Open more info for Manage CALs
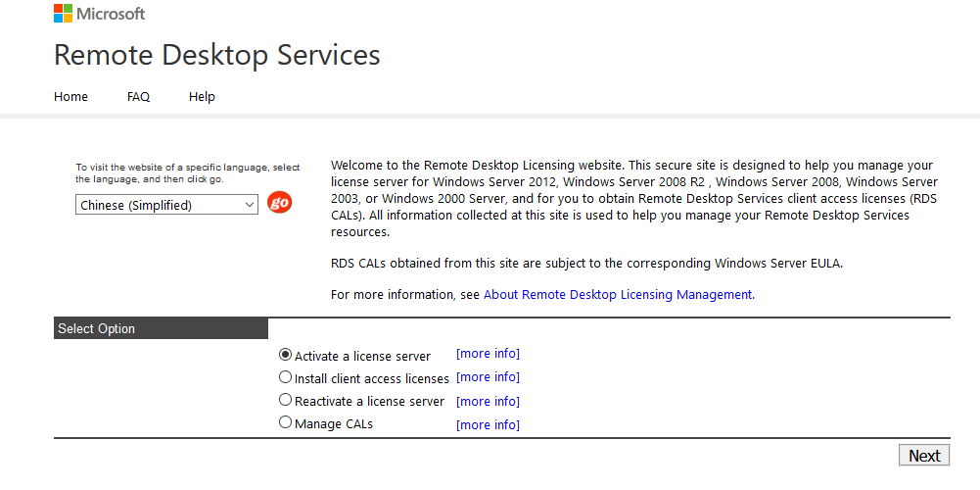The width and height of the screenshot is (980, 490). point(488,425)
